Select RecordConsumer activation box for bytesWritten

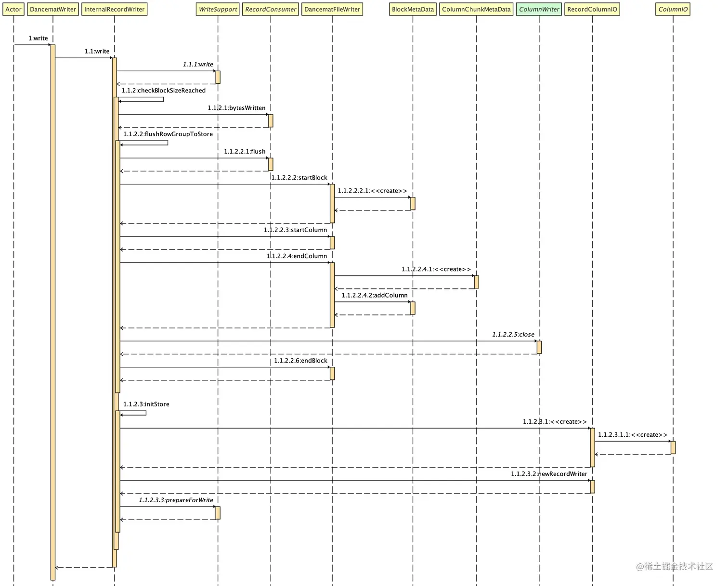tap(271, 121)
